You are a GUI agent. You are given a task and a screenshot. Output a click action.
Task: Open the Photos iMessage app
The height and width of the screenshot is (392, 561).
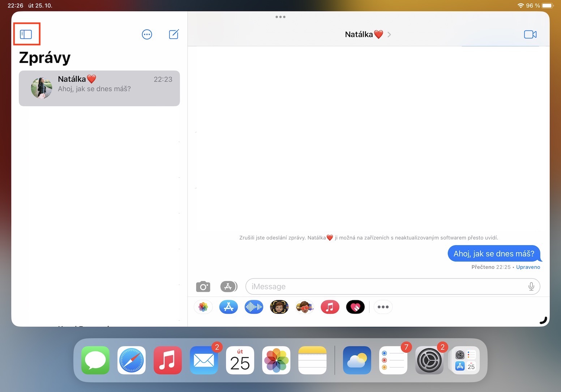click(203, 307)
